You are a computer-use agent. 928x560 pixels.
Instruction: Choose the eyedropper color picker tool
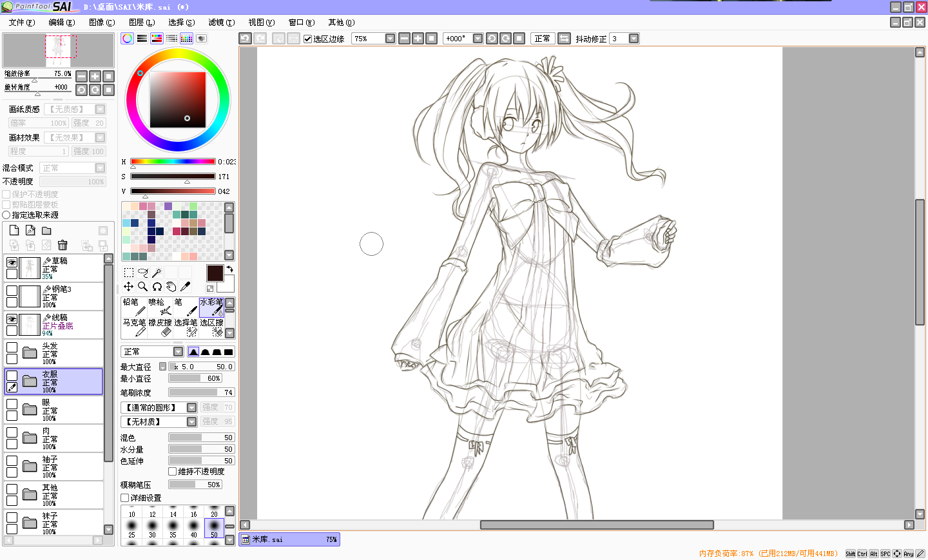click(x=185, y=287)
